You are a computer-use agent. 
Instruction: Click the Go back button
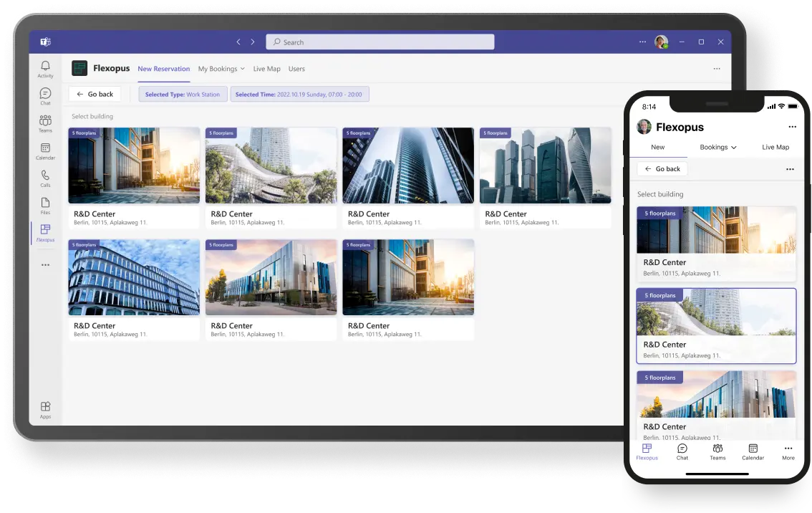[95, 94]
